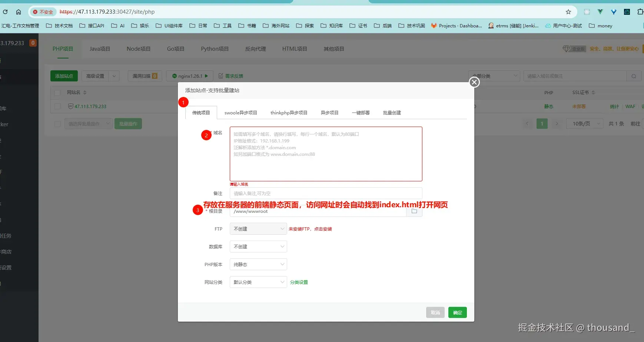Sort the list by SSL证书 column arrows
The height and width of the screenshot is (342, 644).
click(593, 93)
